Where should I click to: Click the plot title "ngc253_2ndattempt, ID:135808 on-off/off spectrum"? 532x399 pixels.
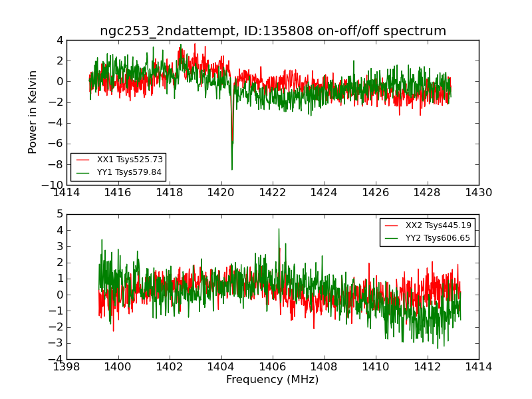tap(273, 31)
